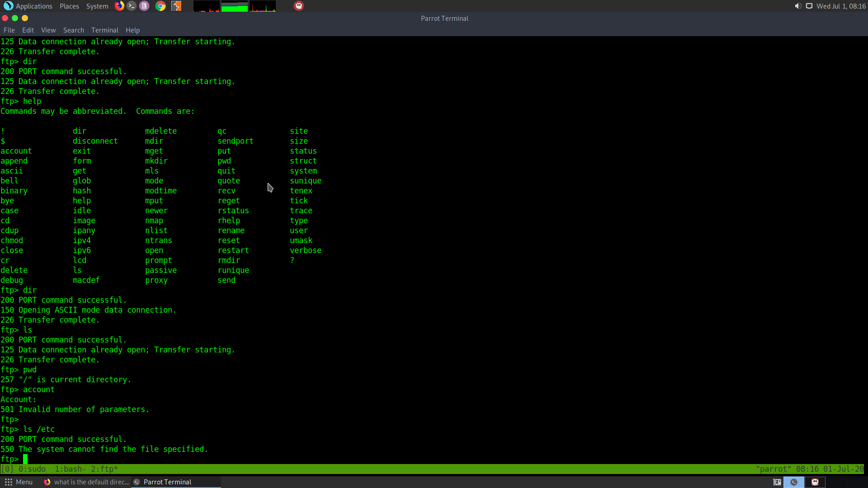Open the Search menu
The height and width of the screenshot is (488, 868).
click(73, 30)
